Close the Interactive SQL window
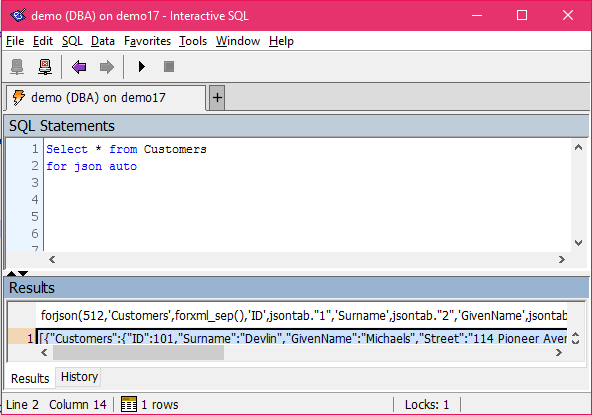592x415 pixels. pyautogui.click(x=568, y=15)
